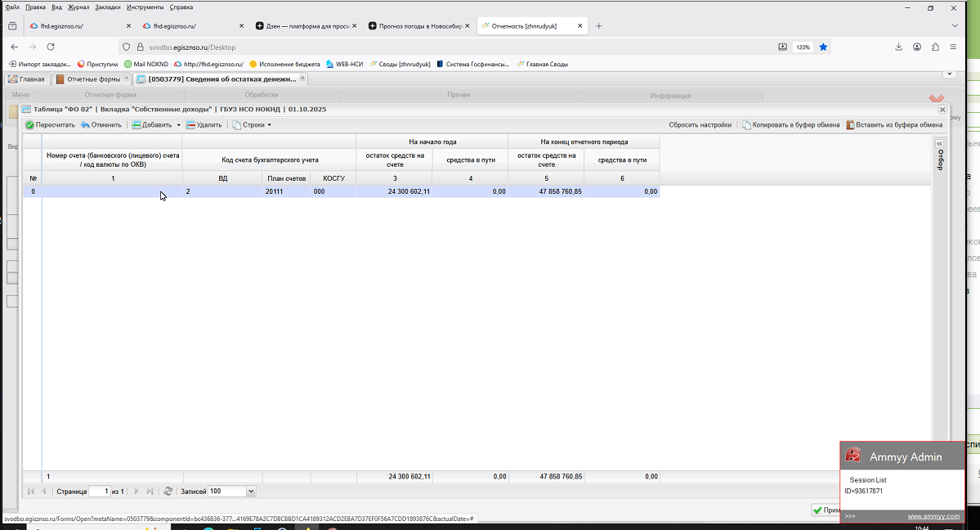Go to the last page of records
Viewport: 980px width, 530px height.
click(x=150, y=492)
